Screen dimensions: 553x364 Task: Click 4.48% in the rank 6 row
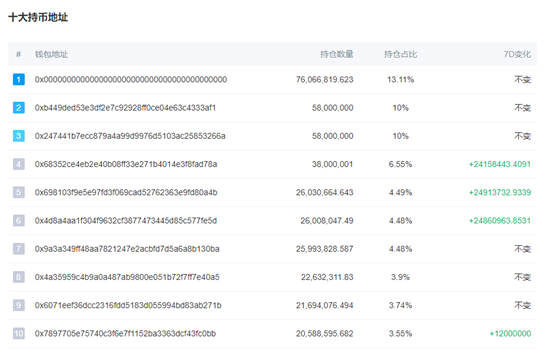pos(400,221)
